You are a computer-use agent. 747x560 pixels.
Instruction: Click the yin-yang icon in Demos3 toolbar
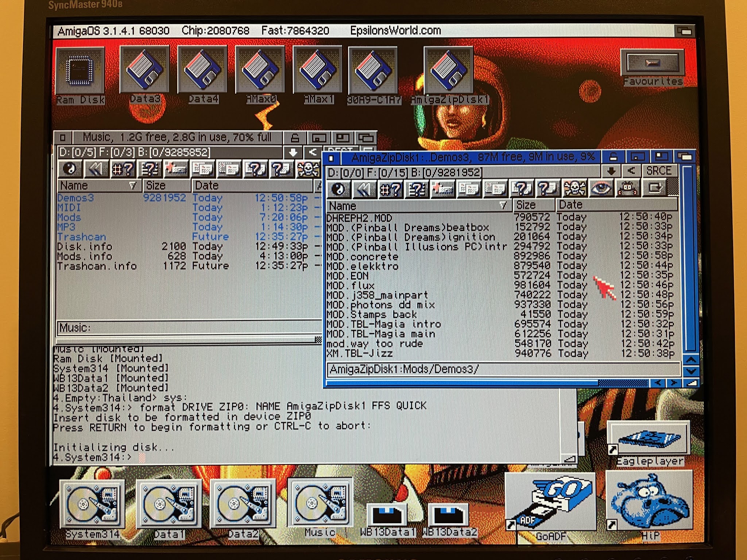click(338, 189)
